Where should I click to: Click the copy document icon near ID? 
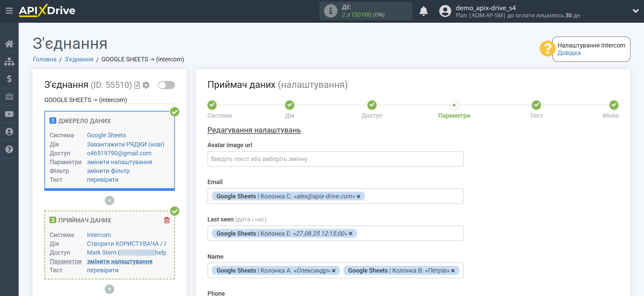(x=137, y=85)
